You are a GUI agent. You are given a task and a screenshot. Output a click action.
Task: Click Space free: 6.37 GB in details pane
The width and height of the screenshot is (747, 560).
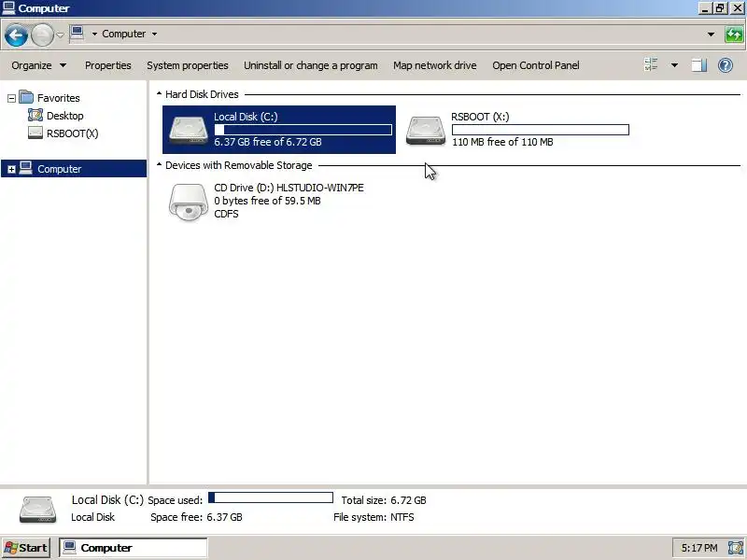pyautogui.click(x=196, y=518)
